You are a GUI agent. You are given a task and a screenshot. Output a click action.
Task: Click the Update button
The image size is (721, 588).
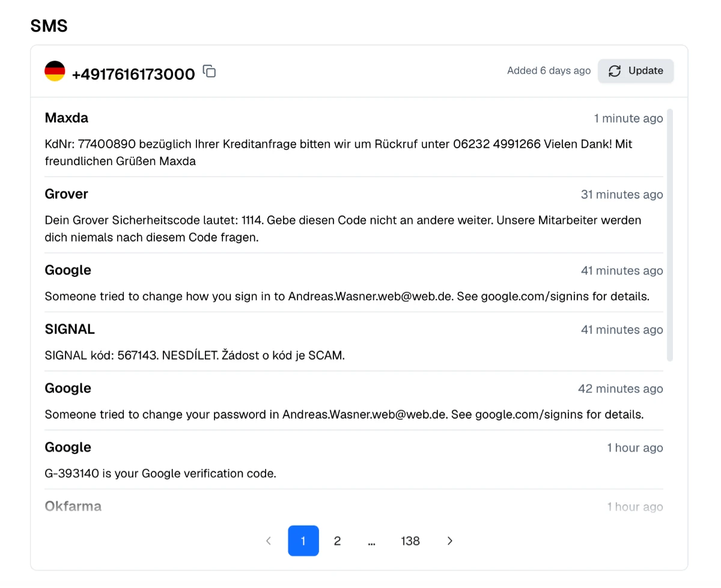[x=636, y=71]
